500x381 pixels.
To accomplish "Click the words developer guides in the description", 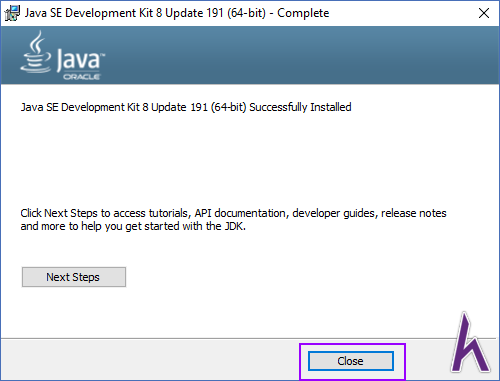I will coord(335,213).
